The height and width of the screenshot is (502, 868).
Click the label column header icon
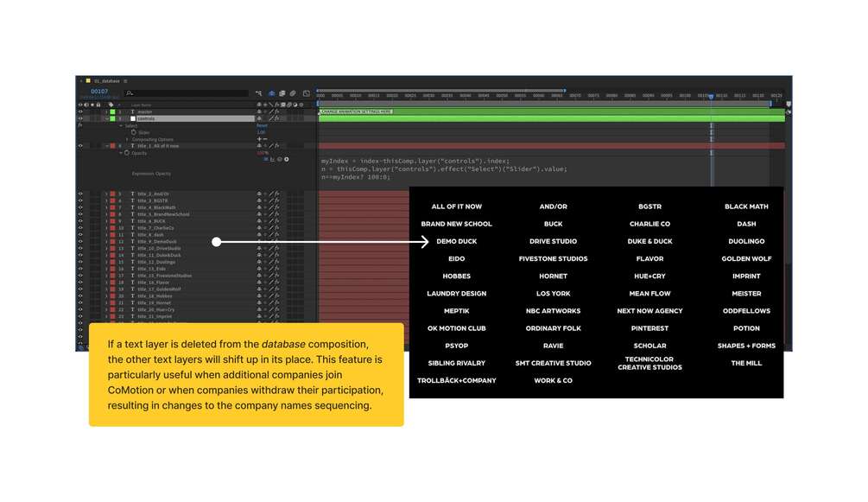click(111, 105)
